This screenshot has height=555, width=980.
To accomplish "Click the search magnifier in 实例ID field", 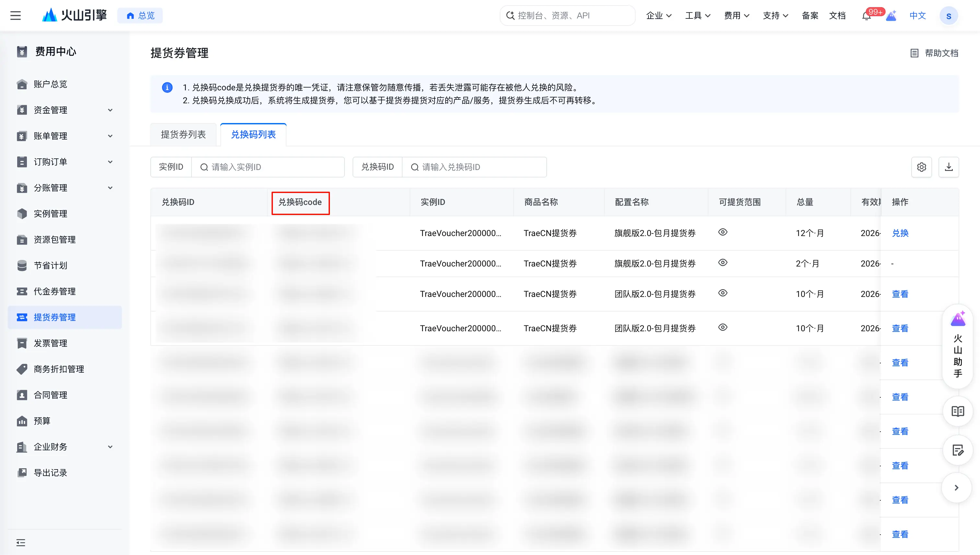I will click(204, 167).
